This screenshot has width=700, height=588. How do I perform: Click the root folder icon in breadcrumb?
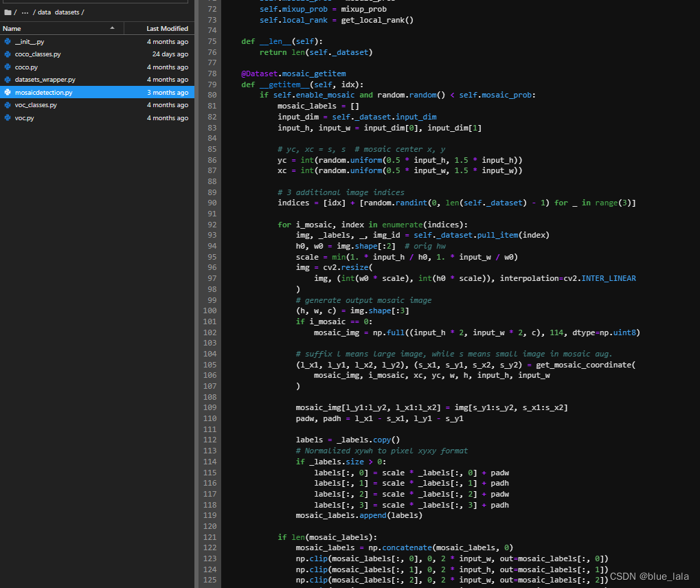click(x=8, y=12)
